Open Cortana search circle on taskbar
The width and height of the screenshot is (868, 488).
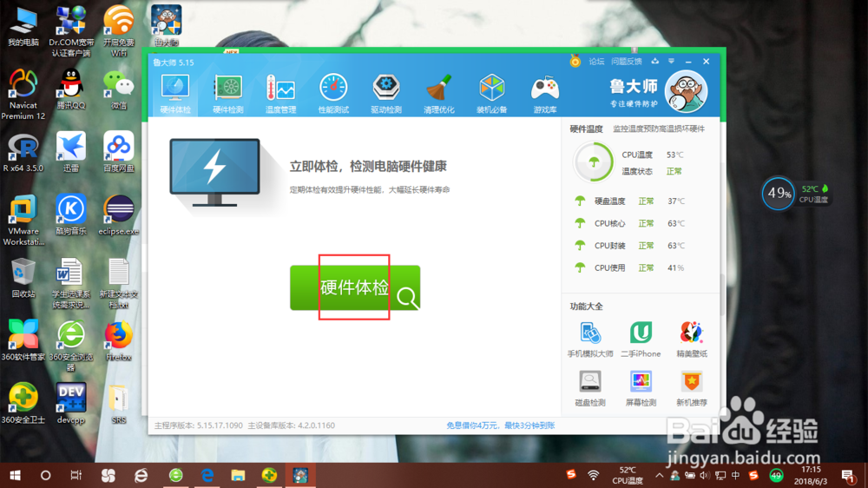[45, 475]
